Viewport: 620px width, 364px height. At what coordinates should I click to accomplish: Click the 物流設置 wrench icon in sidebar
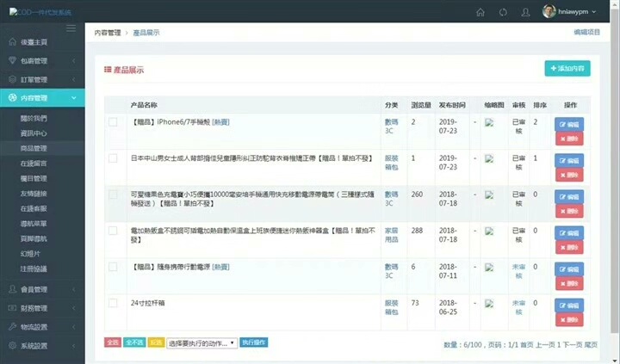pos(11,326)
